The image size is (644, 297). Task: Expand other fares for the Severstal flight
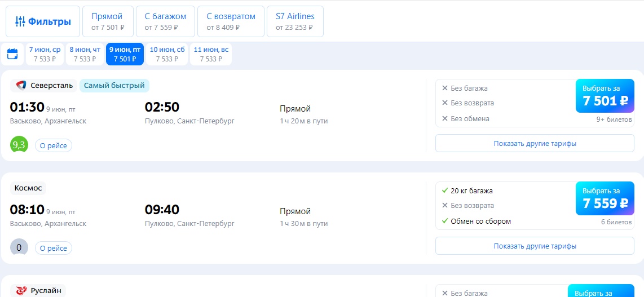pyautogui.click(x=535, y=143)
